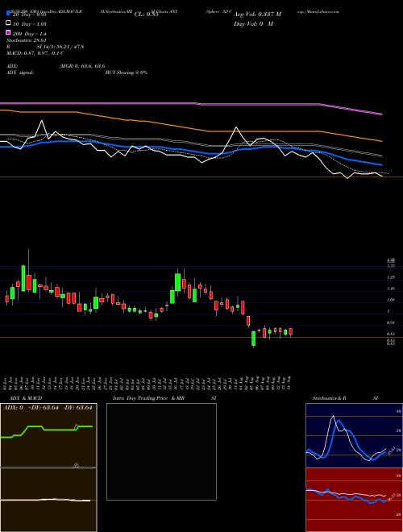
Task: Select the '200 Day = 1.4' label
Action: tap(30, 34)
